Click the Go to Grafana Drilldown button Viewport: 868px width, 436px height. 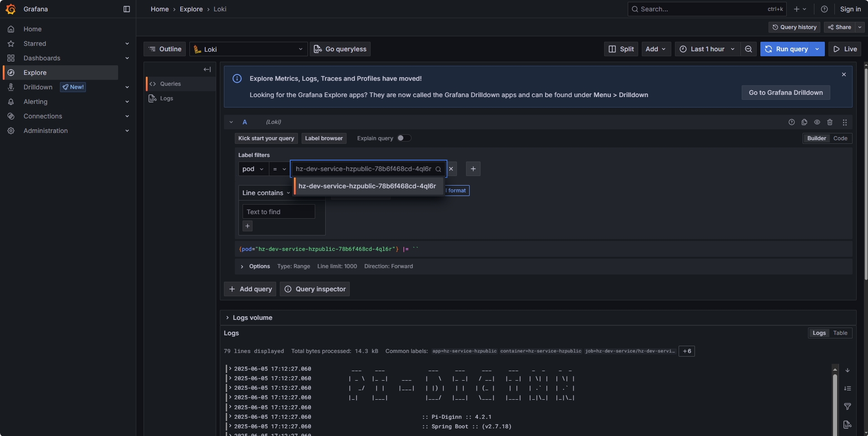(x=785, y=93)
